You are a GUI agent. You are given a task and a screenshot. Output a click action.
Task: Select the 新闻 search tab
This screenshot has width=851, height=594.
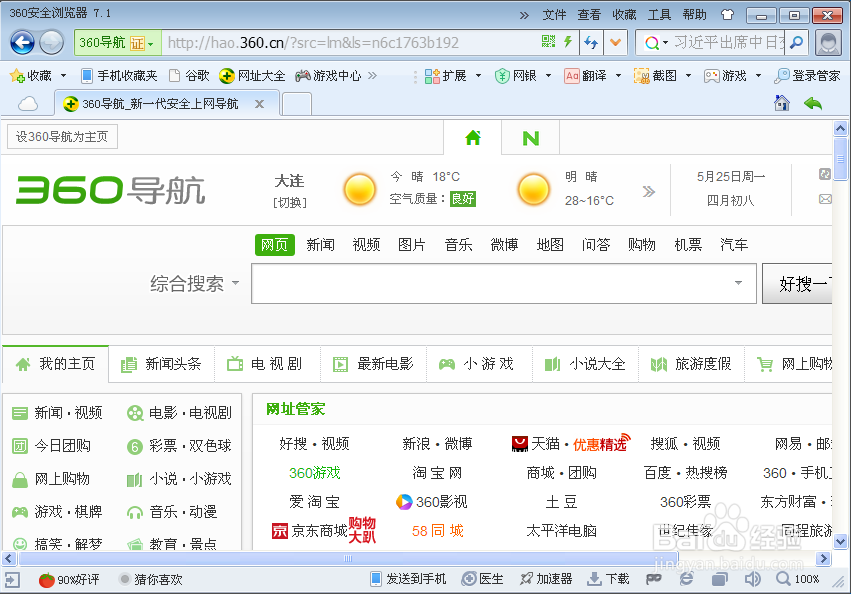coord(320,245)
